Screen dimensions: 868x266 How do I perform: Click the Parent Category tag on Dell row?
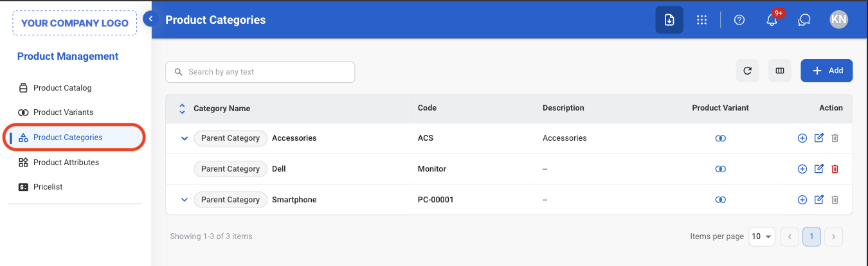coord(230,169)
